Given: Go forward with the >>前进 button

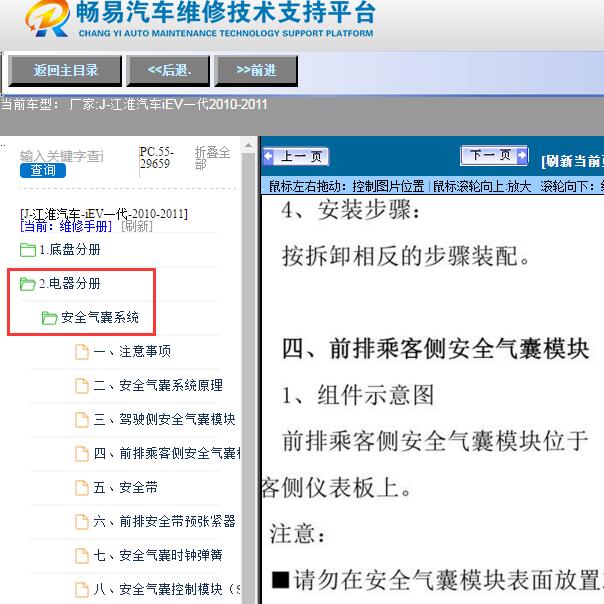Looking at the screenshot, I should 256,70.
